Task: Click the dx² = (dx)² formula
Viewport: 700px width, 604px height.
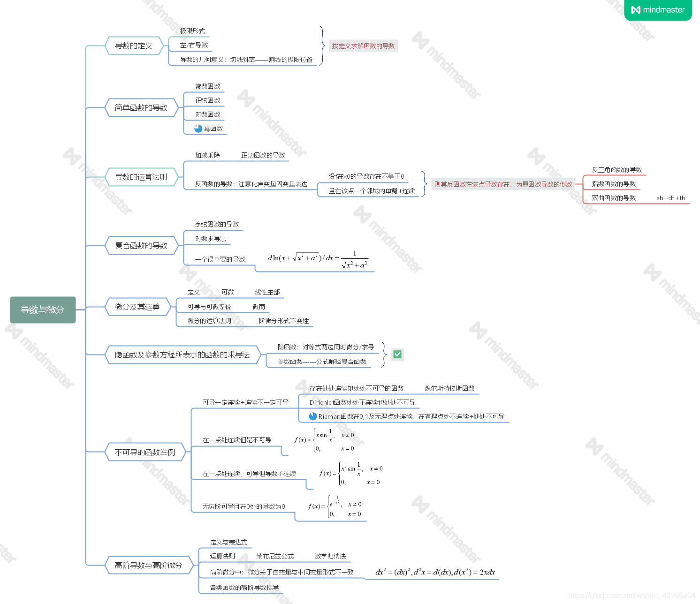Action: tap(435, 572)
